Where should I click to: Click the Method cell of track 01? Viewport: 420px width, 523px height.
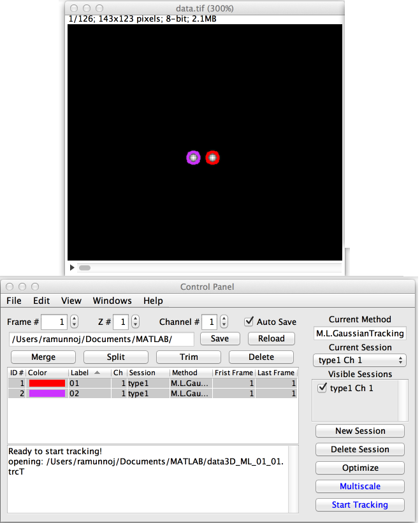(x=191, y=383)
